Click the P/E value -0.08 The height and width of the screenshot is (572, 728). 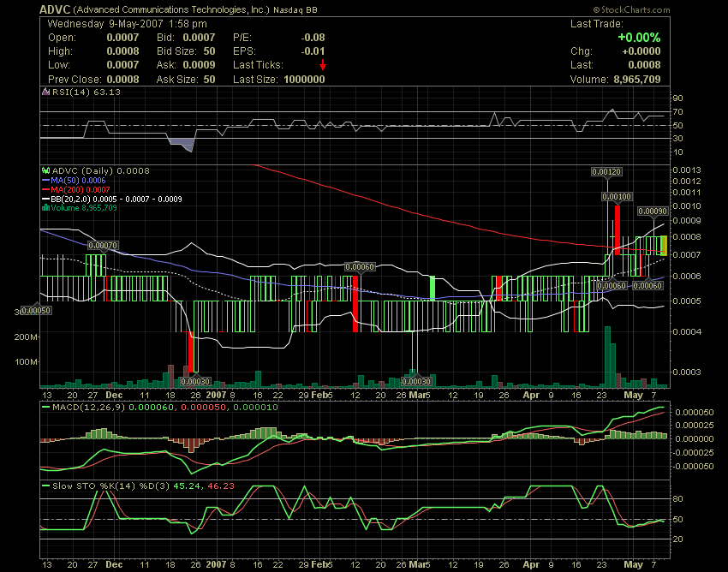(x=313, y=38)
